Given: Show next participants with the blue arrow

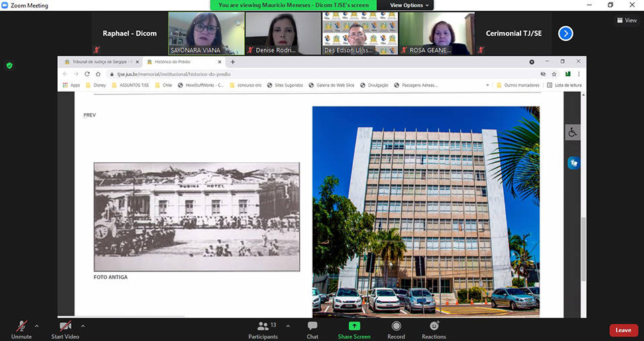Looking at the screenshot, I should pos(566,33).
